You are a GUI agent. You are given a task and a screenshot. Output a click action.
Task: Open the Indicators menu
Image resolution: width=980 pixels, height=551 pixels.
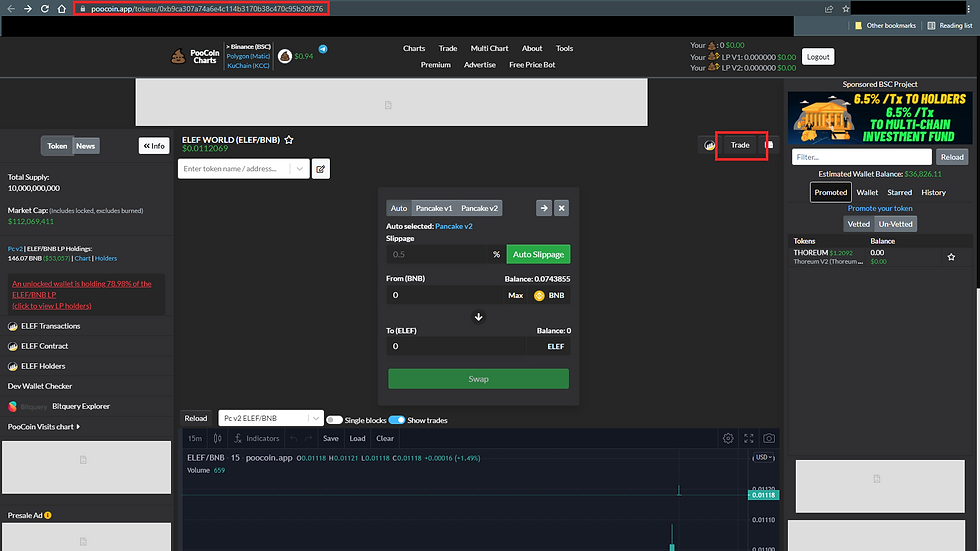click(x=256, y=439)
